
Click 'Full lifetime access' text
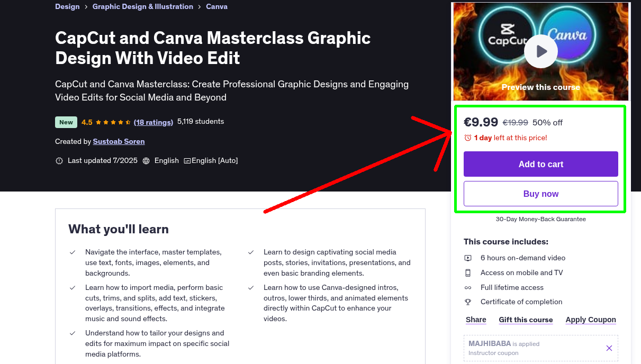pos(512,288)
